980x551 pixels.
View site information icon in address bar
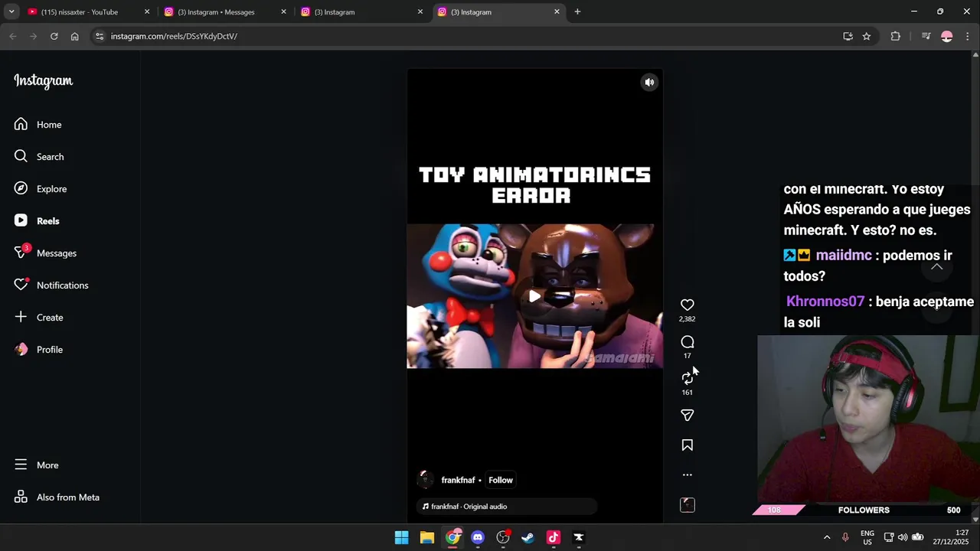click(x=99, y=36)
